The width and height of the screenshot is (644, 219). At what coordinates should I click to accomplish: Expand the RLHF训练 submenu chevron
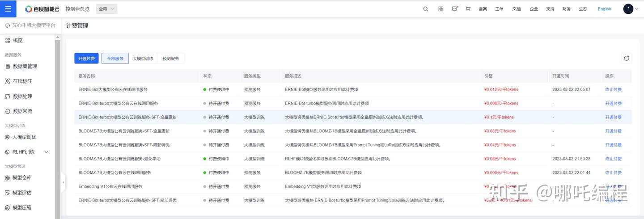[47, 152]
